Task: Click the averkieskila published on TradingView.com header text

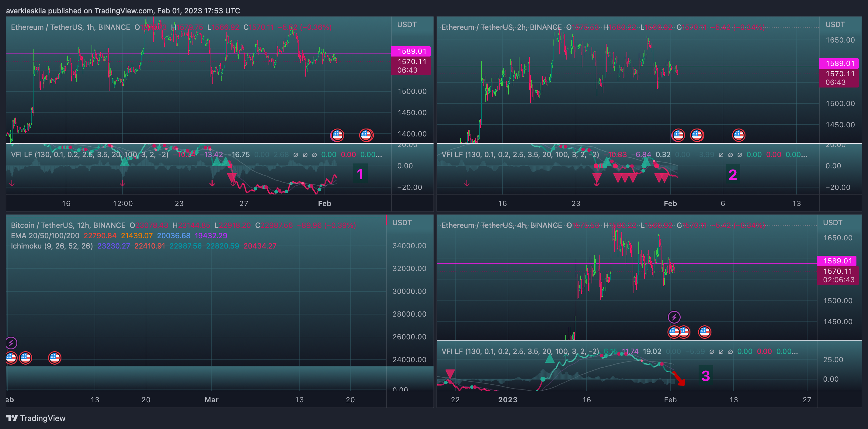Action: [x=123, y=11]
